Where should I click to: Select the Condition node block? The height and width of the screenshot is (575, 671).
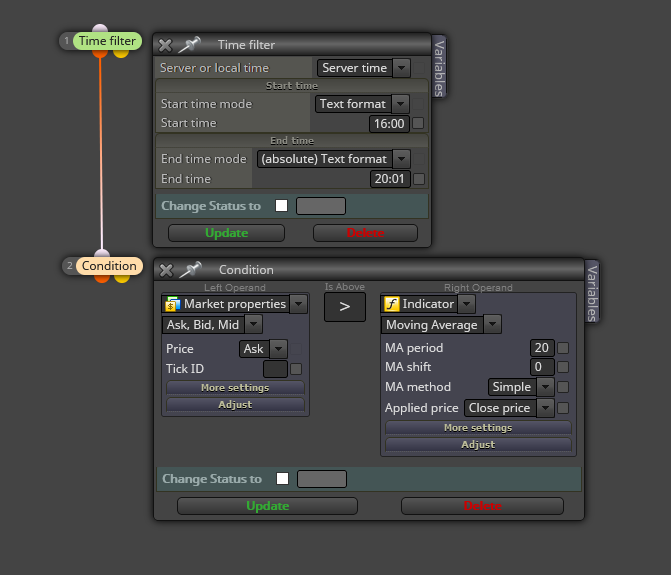tap(109, 266)
